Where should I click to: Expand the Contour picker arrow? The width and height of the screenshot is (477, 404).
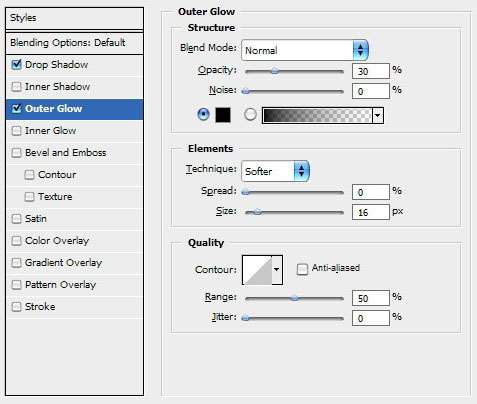277,270
